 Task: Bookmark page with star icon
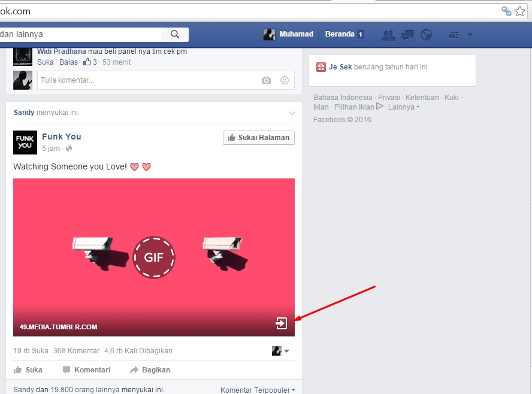pos(520,11)
